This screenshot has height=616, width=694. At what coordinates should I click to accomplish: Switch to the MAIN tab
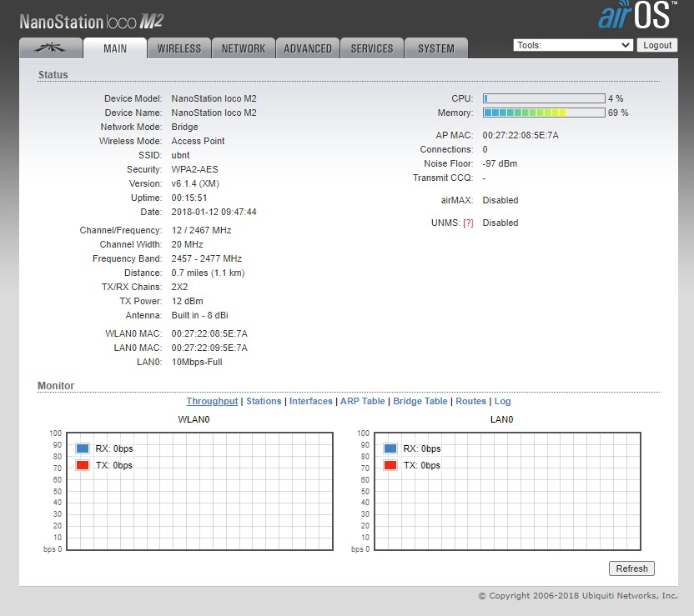coord(115,48)
